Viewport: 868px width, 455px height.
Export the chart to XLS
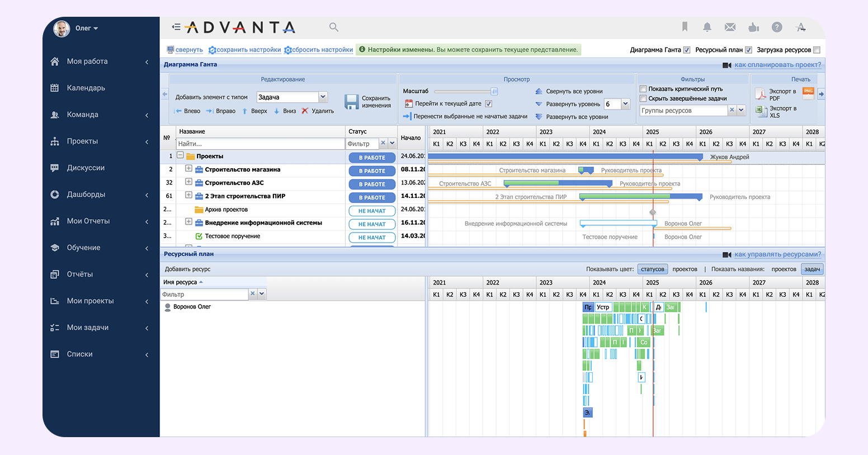pos(776,112)
